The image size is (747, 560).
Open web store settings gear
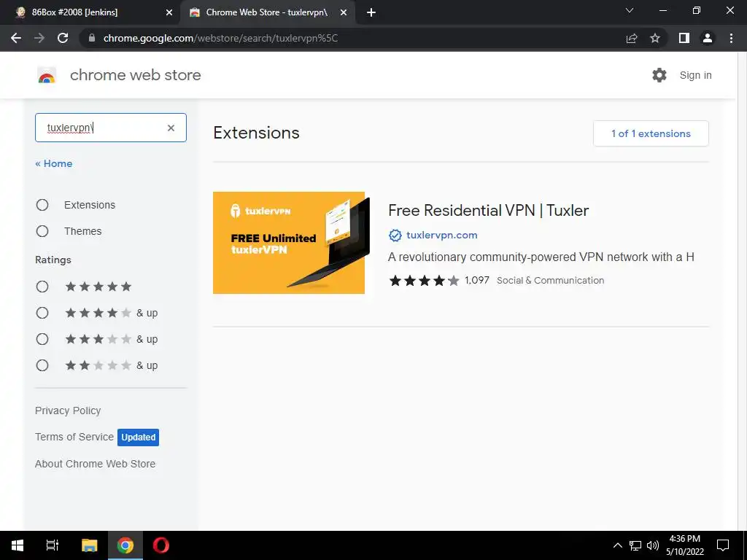point(659,75)
